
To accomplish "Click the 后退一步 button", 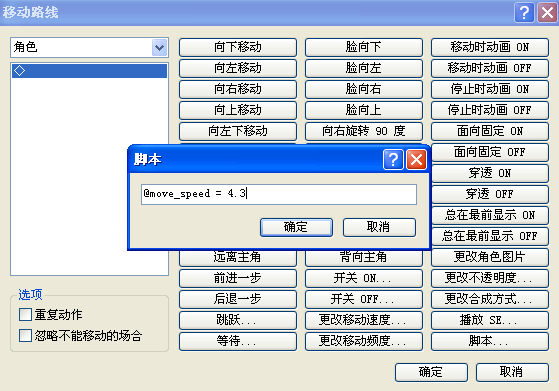I will pyautogui.click(x=238, y=299).
